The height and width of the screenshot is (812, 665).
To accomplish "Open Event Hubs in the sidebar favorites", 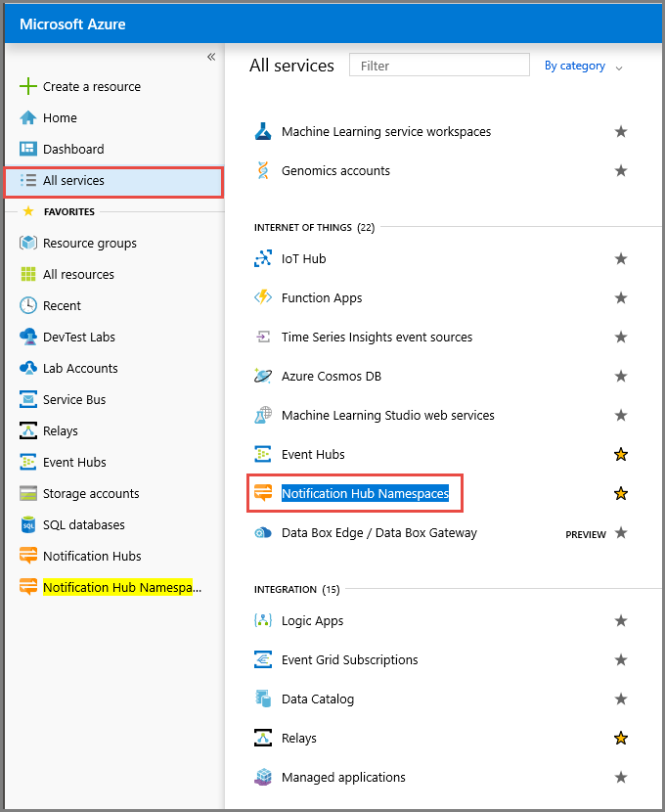I will coord(74,462).
